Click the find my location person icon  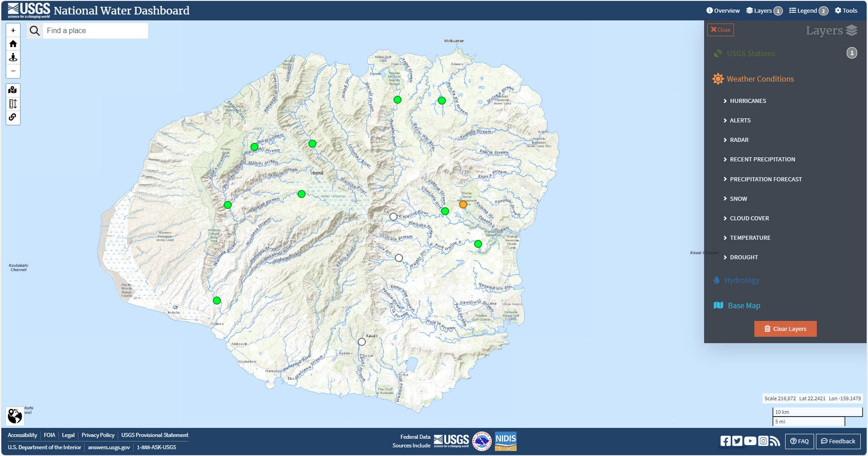(13, 58)
